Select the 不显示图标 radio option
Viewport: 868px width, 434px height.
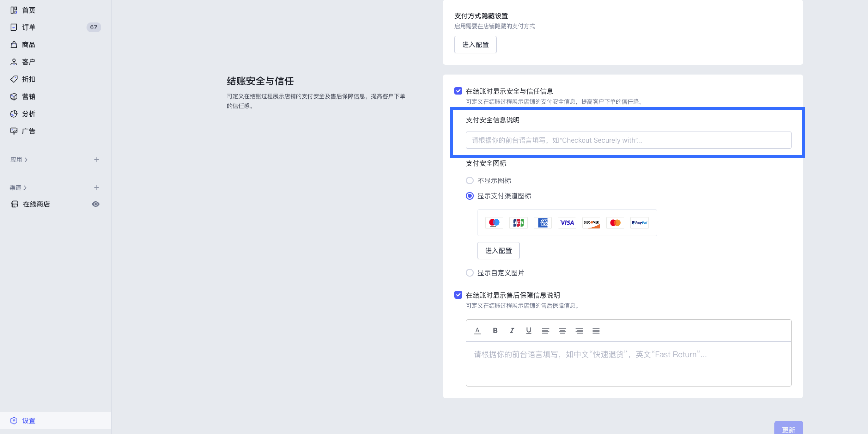tap(469, 180)
